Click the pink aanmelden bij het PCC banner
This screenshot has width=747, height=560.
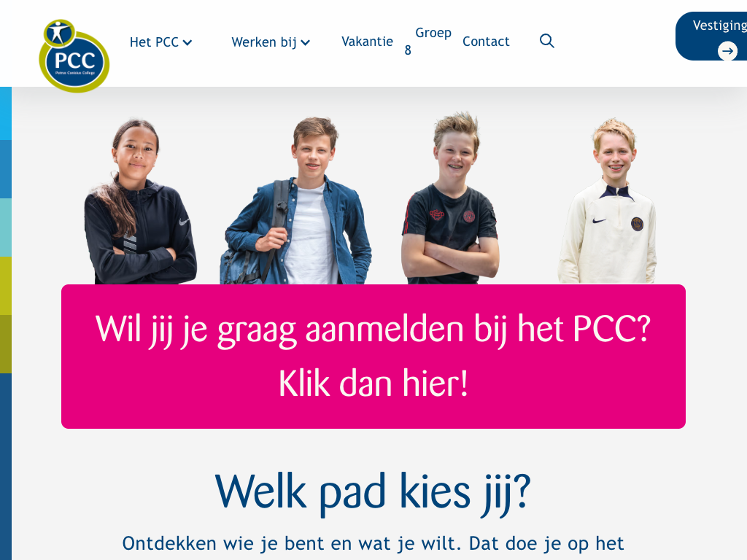pos(373,357)
